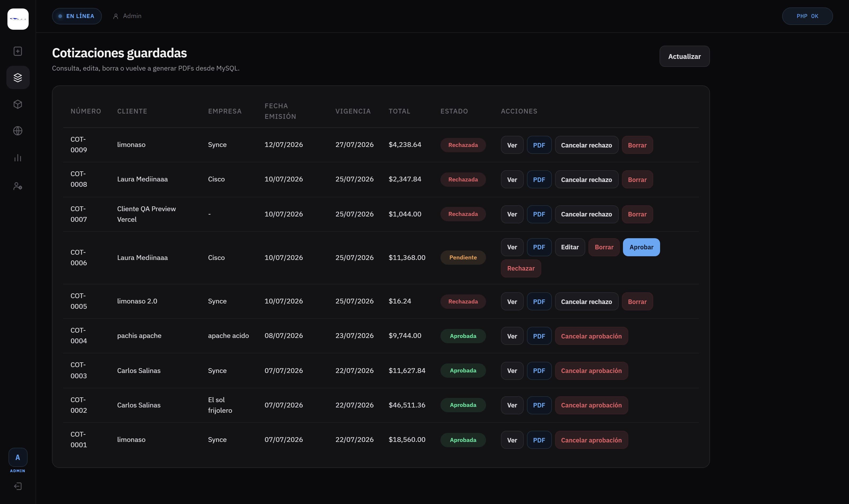Click Cancelar rechazo for COT-0008
This screenshot has width=849, height=504.
coord(586,179)
